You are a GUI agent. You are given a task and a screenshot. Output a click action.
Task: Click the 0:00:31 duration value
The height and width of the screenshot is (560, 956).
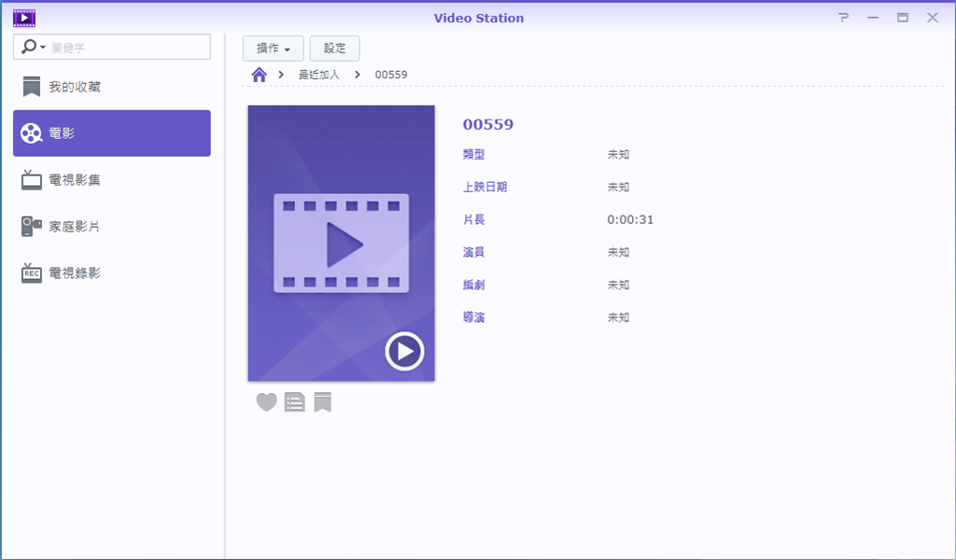[630, 219]
